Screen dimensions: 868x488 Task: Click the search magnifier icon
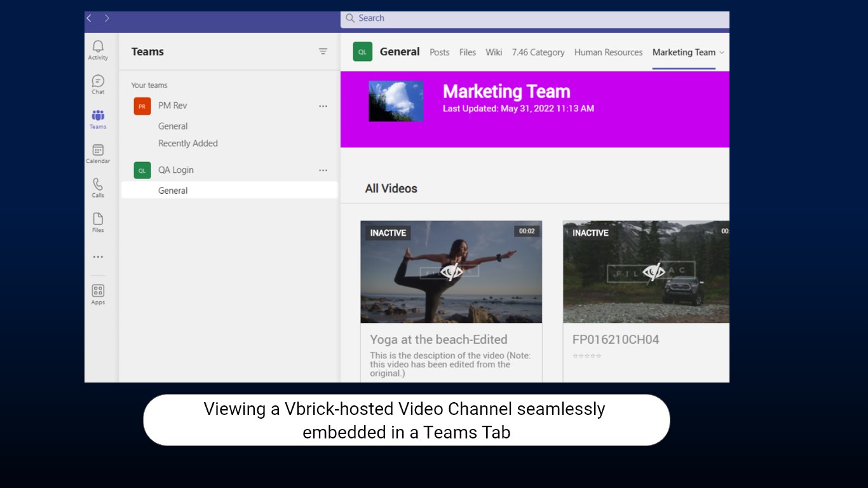[x=350, y=18]
